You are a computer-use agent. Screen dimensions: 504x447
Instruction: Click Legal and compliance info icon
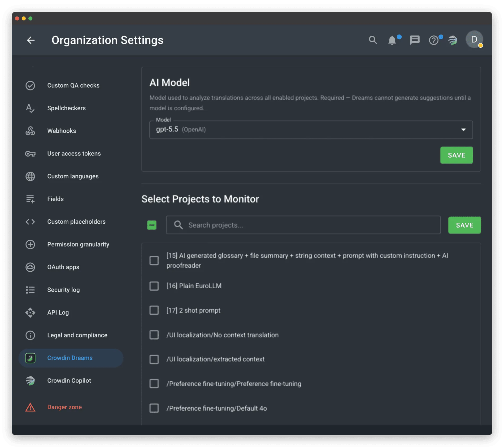pos(30,335)
